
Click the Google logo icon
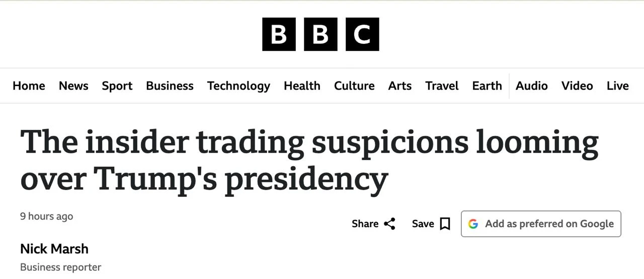click(473, 224)
